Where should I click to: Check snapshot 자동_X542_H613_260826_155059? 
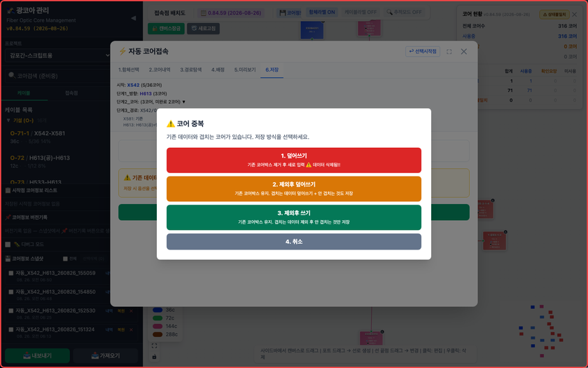pyautogui.click(x=11, y=273)
